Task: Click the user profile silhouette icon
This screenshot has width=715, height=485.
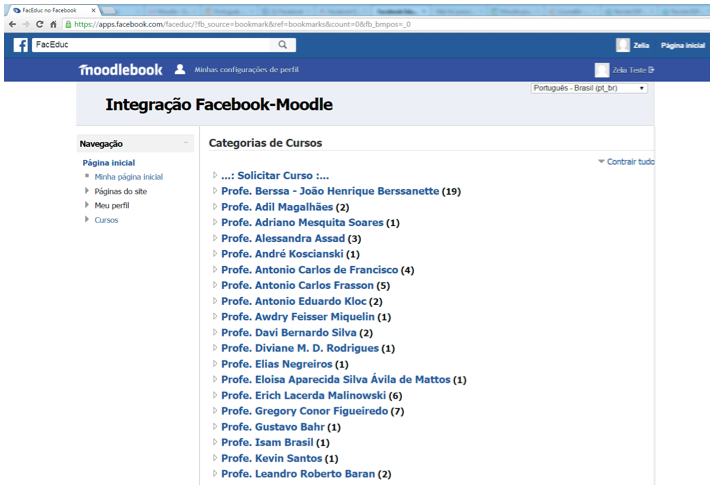Action: (180, 69)
